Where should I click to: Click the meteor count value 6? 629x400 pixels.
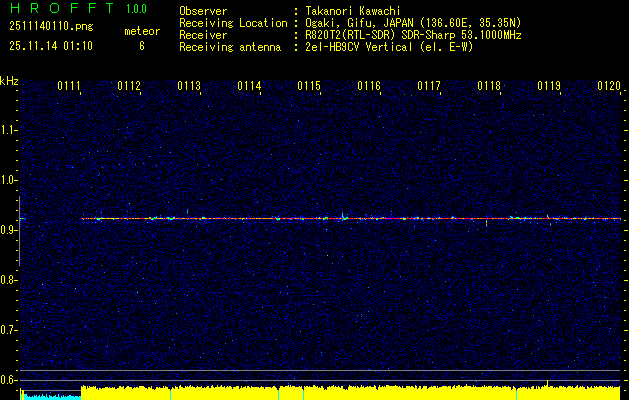click(141, 46)
